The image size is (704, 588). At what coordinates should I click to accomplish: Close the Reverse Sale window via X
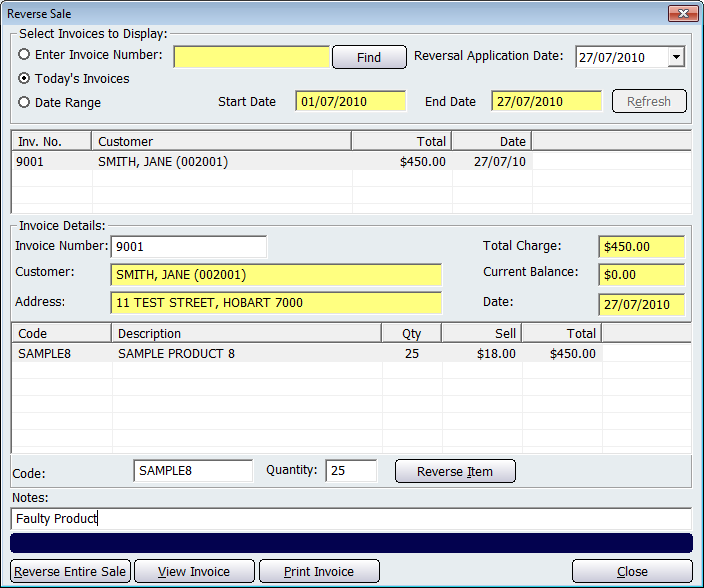pos(683,13)
